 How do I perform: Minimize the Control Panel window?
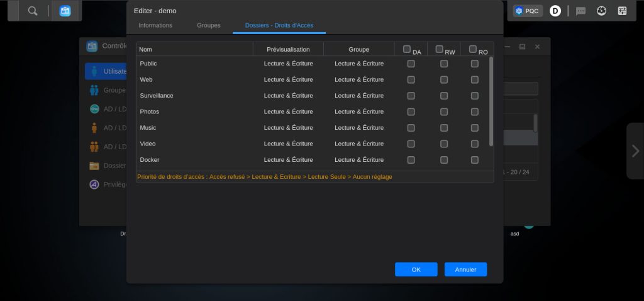[508, 47]
